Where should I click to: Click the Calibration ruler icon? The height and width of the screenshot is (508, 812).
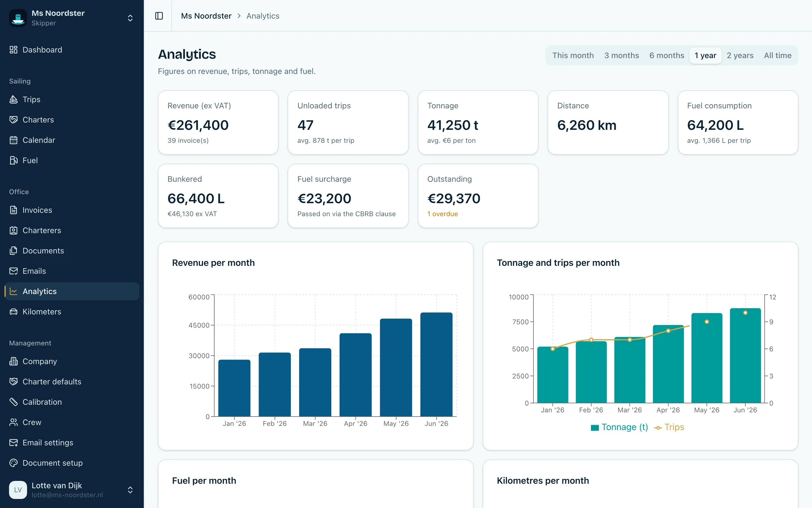coord(14,402)
